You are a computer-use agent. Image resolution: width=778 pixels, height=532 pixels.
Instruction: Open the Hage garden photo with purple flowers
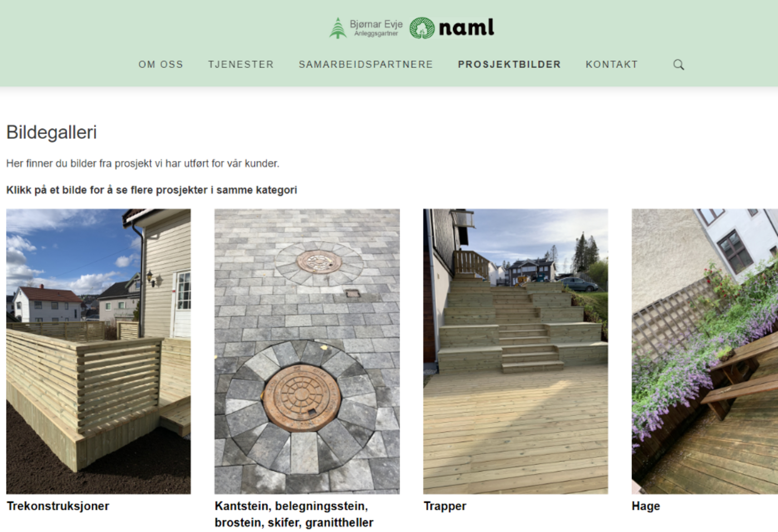pyautogui.click(x=705, y=351)
